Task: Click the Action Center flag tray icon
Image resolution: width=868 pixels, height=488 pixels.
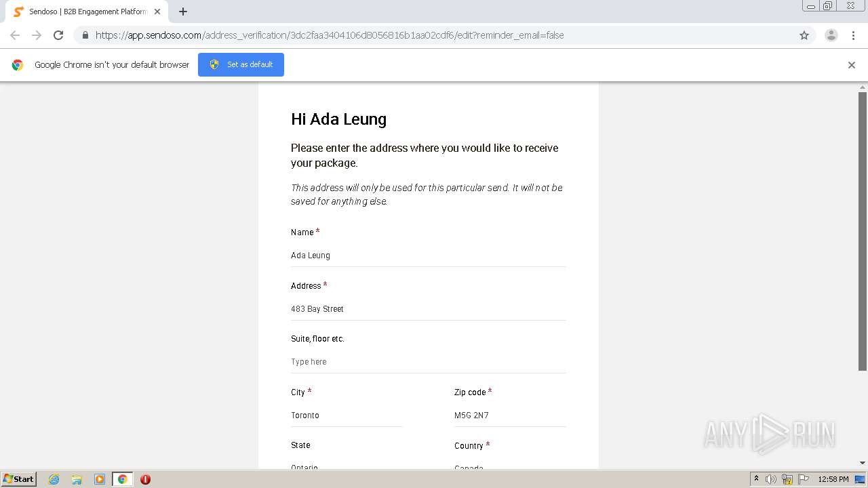Action: tap(804, 479)
